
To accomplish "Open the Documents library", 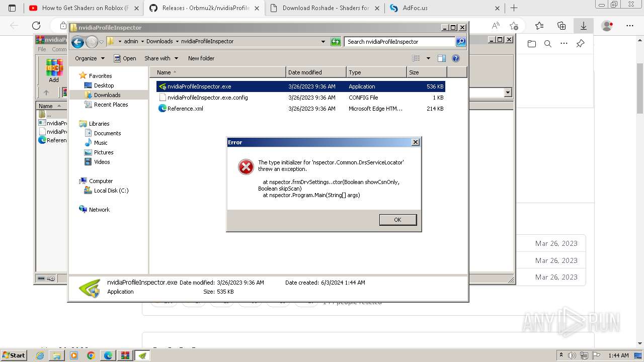I will 107,133.
